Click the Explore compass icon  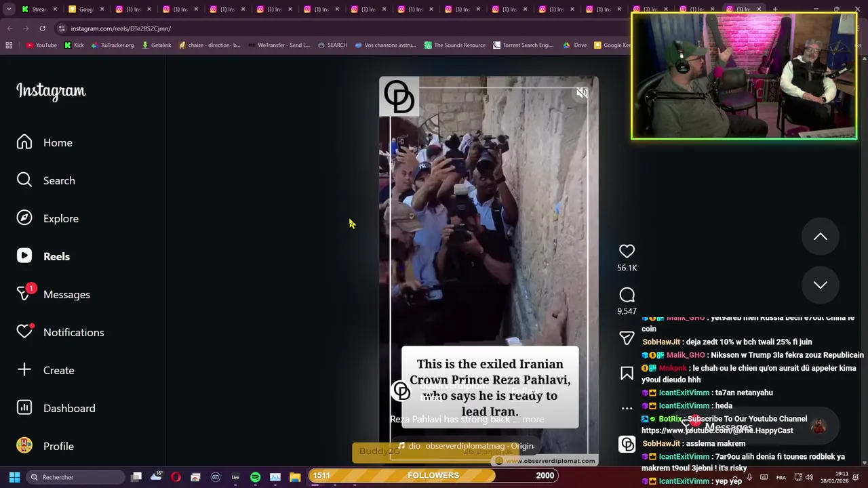24,218
